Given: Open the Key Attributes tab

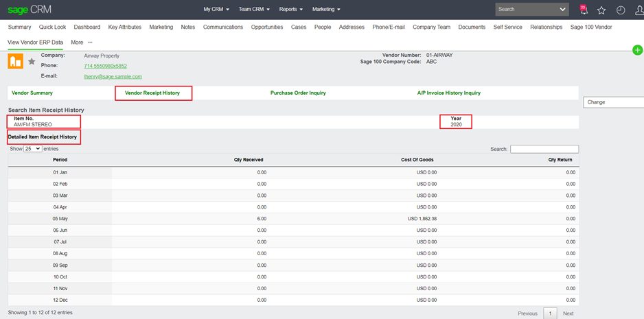Looking at the screenshot, I should (x=125, y=27).
